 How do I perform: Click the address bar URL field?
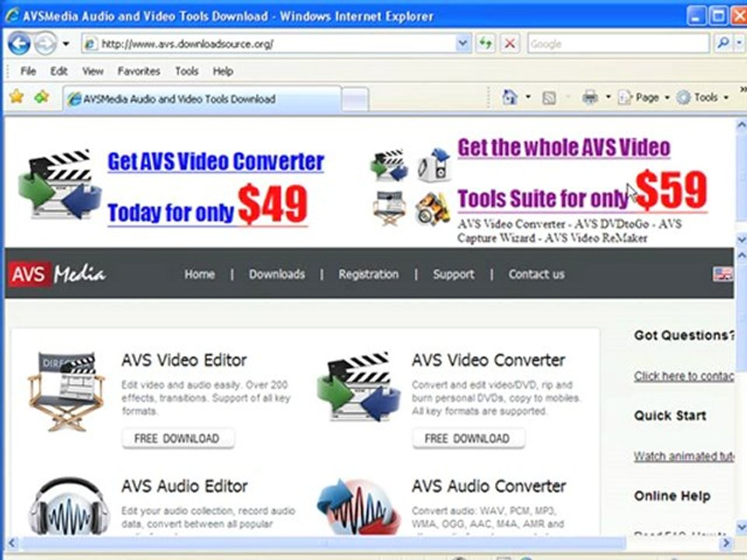click(268, 44)
